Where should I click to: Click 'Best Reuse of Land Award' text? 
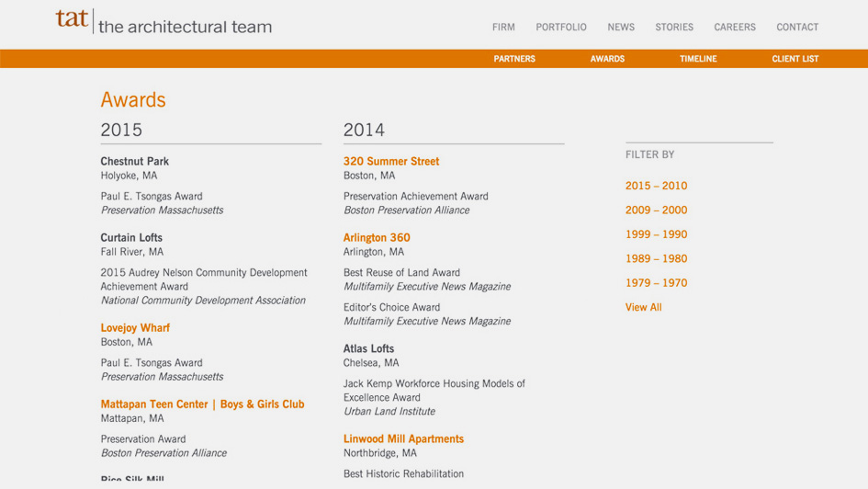pyautogui.click(x=401, y=272)
